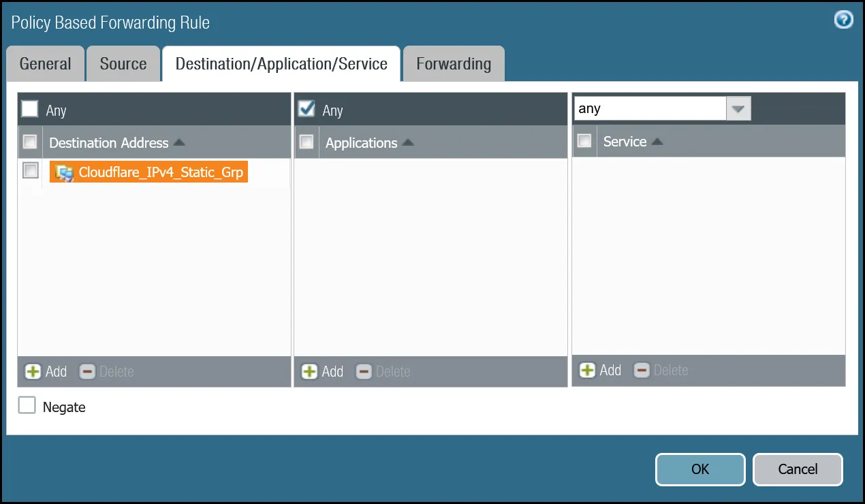865x504 pixels.
Task: Sort by Applications column header
Action: point(361,143)
